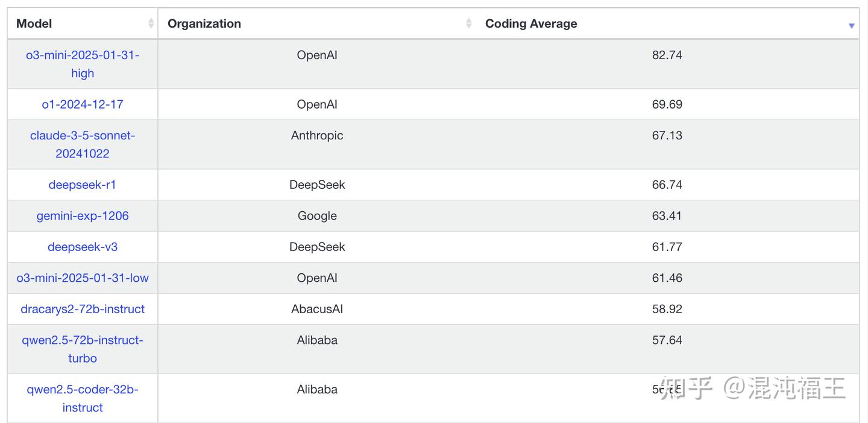Visit the dracarys2-72b-instruct model link
Screen dimensions: 868x423
83,309
